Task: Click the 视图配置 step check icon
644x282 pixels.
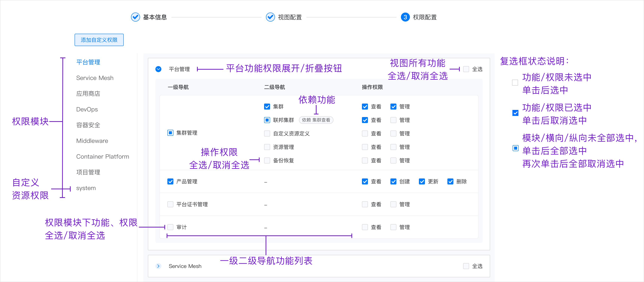Action: pyautogui.click(x=270, y=17)
